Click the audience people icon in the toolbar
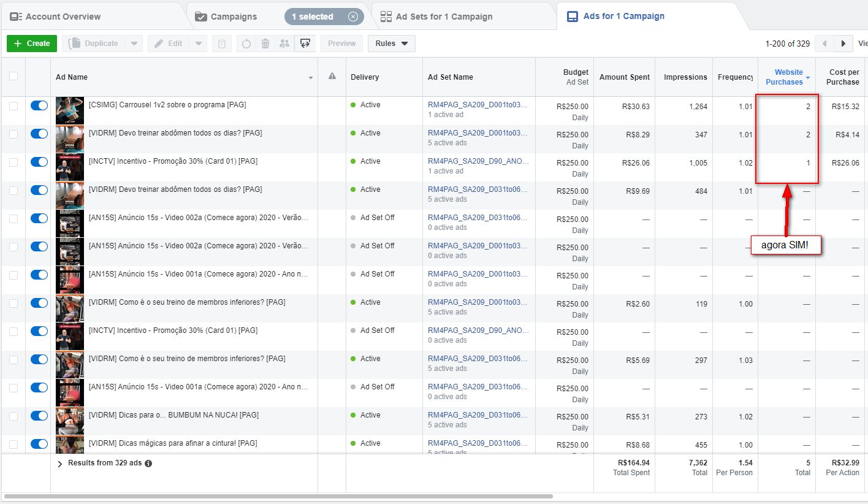 coord(284,44)
